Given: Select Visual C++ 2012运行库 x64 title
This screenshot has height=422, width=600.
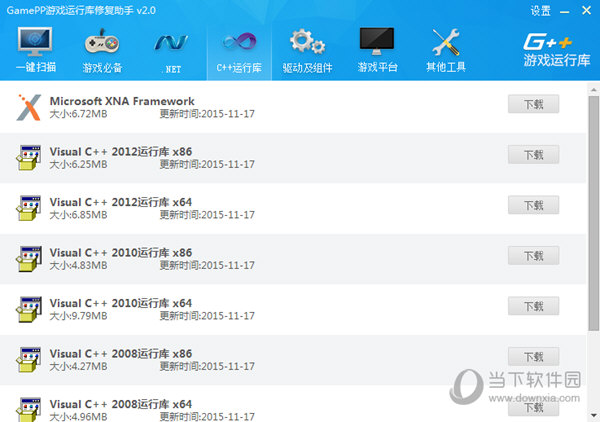Looking at the screenshot, I should point(121,202).
